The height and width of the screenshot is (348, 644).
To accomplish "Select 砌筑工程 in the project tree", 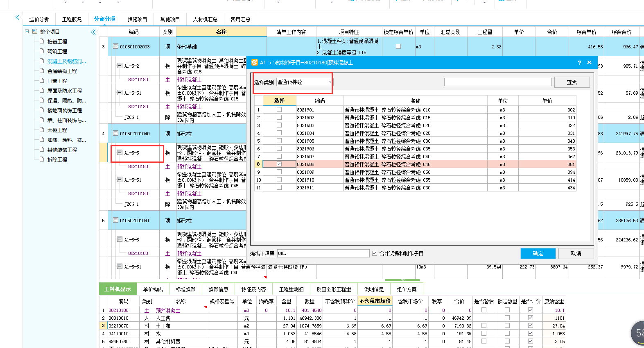I will click(57, 52).
